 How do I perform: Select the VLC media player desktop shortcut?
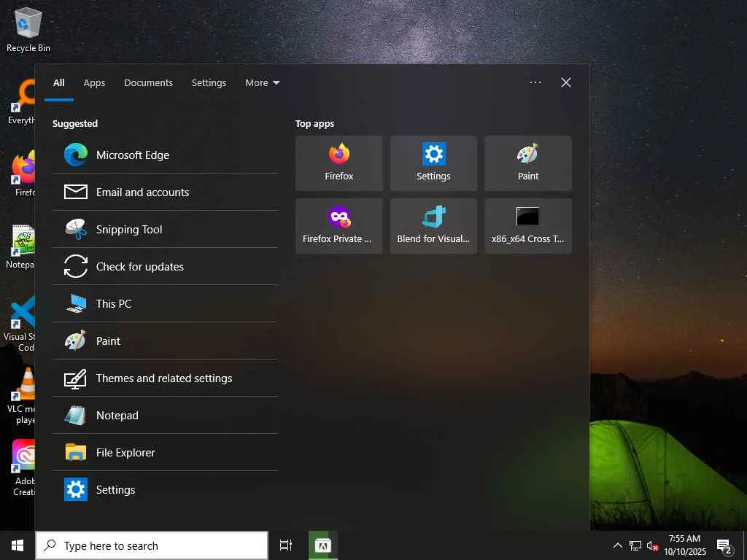coord(21,396)
